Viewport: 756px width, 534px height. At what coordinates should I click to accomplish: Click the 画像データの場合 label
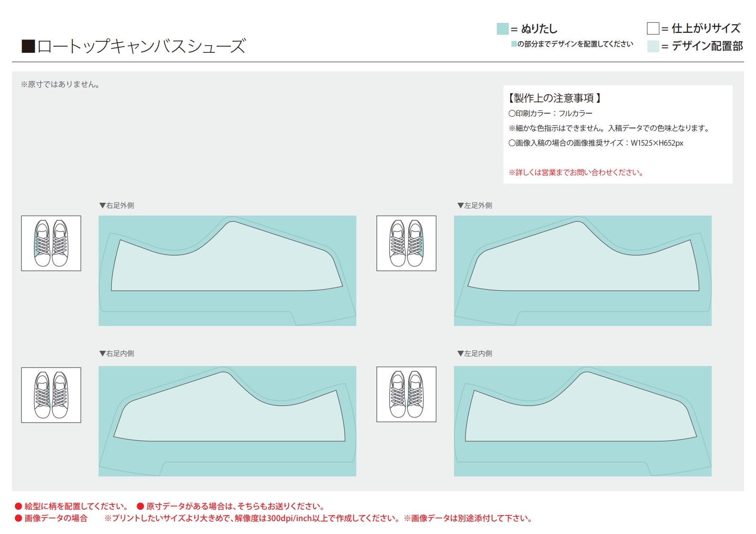pos(51,518)
